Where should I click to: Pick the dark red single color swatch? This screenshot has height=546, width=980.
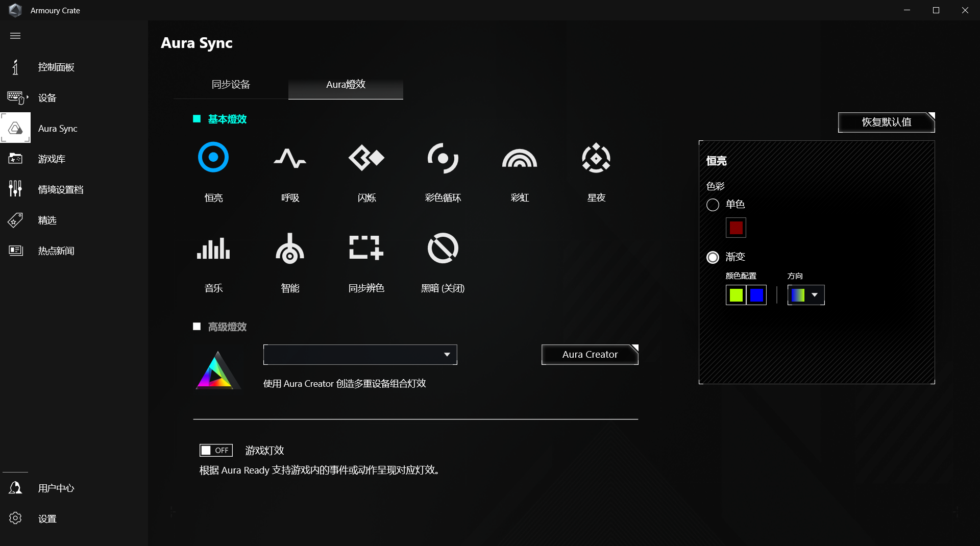[736, 228]
